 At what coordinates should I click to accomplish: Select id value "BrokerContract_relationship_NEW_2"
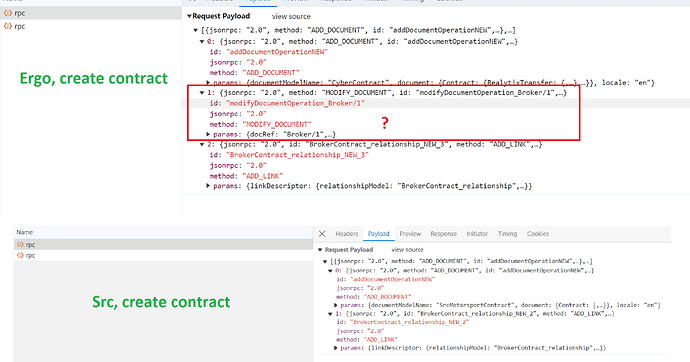click(409, 322)
